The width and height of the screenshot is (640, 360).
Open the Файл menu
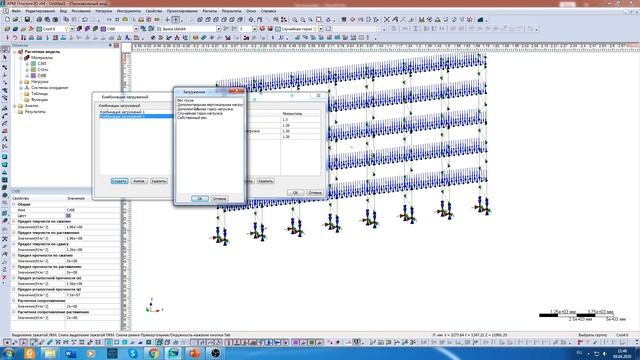pyautogui.click(x=16, y=11)
